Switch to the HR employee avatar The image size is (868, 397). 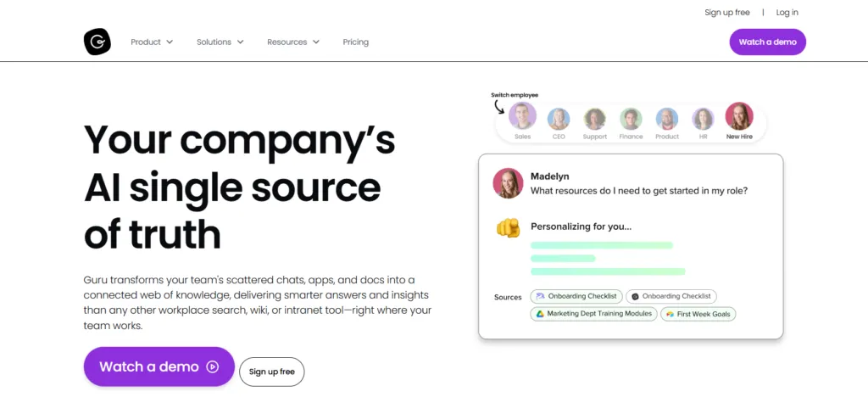[703, 119]
